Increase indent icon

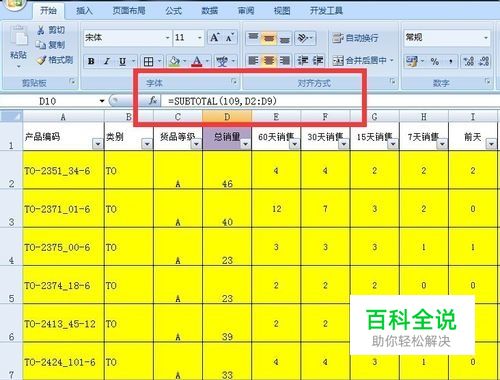point(318,61)
